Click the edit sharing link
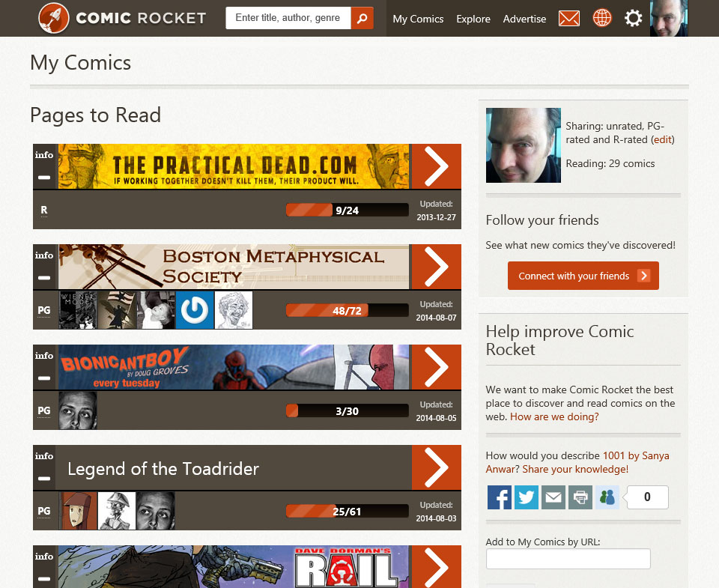 (x=663, y=139)
